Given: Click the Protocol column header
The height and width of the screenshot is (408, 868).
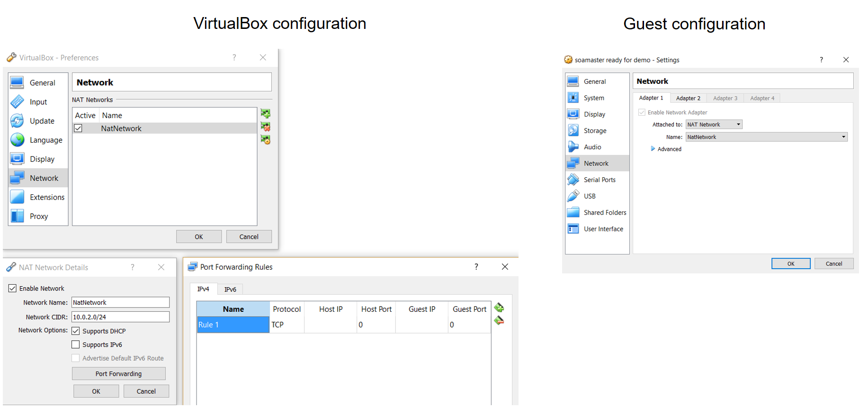Looking at the screenshot, I should [287, 309].
